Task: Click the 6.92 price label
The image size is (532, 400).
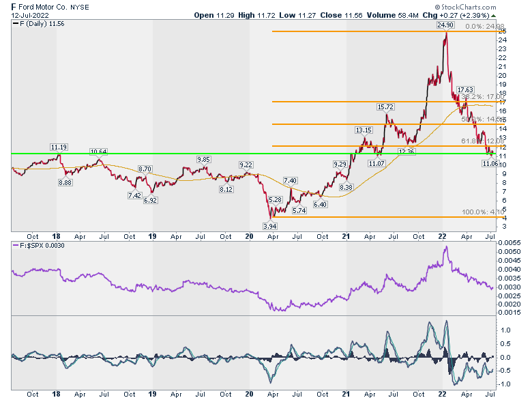Action: pyautogui.click(x=150, y=200)
